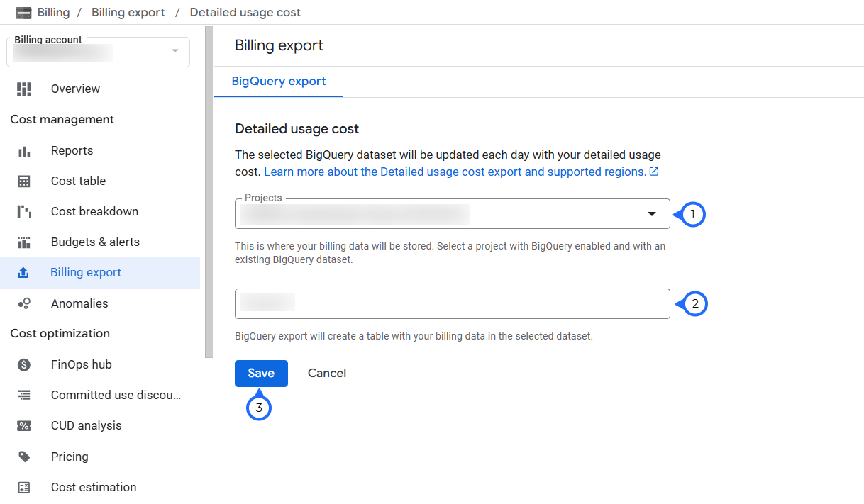Click Detailed usage cost breadcrumb
This screenshot has width=864, height=504.
[245, 13]
